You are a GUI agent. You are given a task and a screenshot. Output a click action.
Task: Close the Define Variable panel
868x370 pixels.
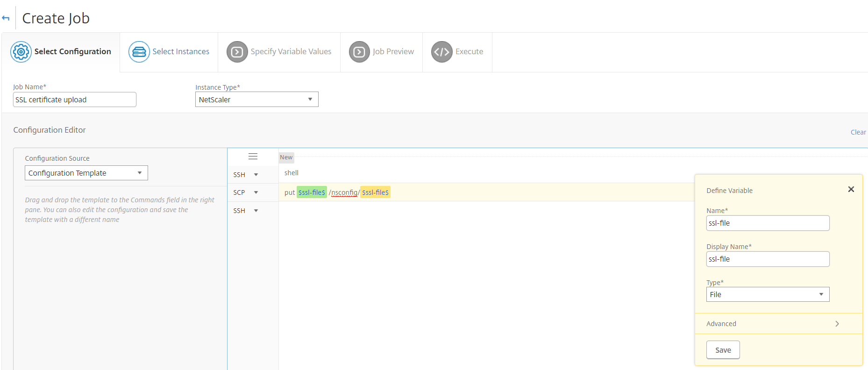coord(851,189)
